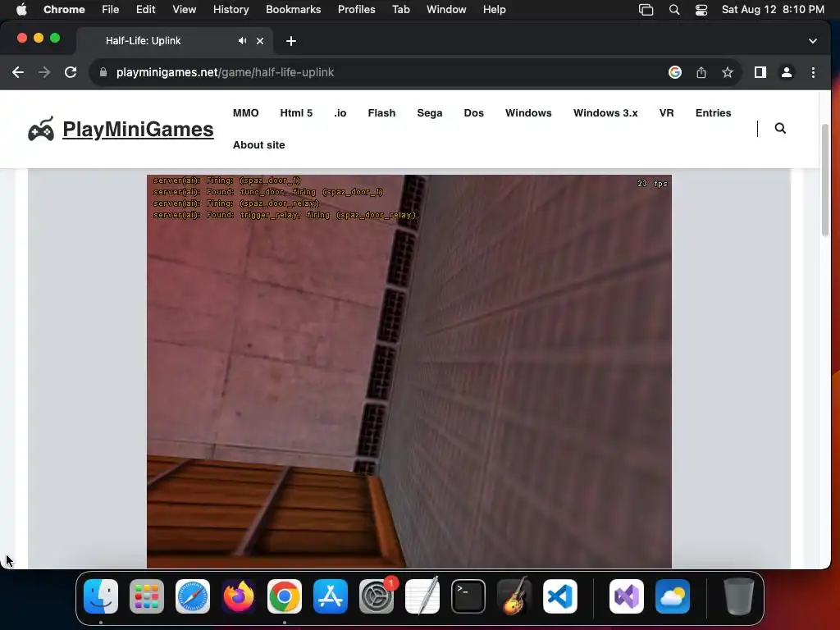Browse the Html 5 games category
This screenshot has width=840, height=630.
(x=296, y=113)
